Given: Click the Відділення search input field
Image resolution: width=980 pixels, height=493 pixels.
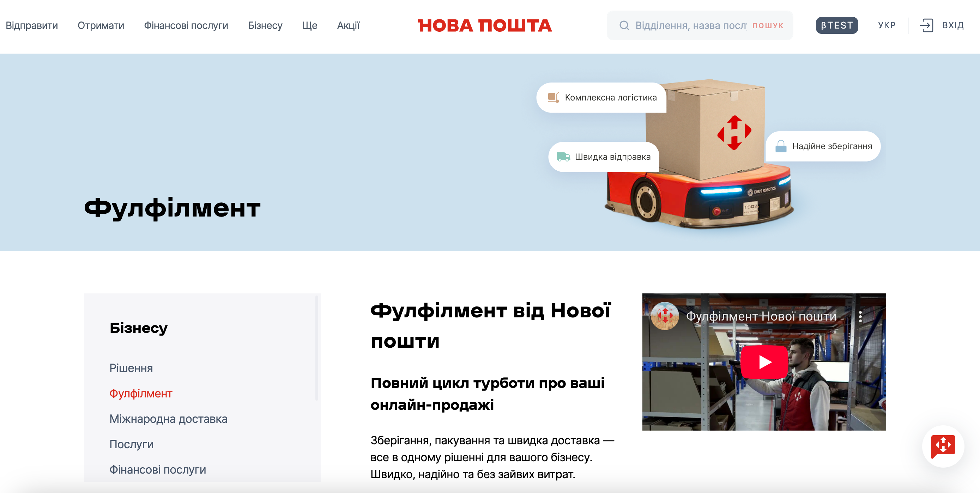Looking at the screenshot, I should point(690,25).
